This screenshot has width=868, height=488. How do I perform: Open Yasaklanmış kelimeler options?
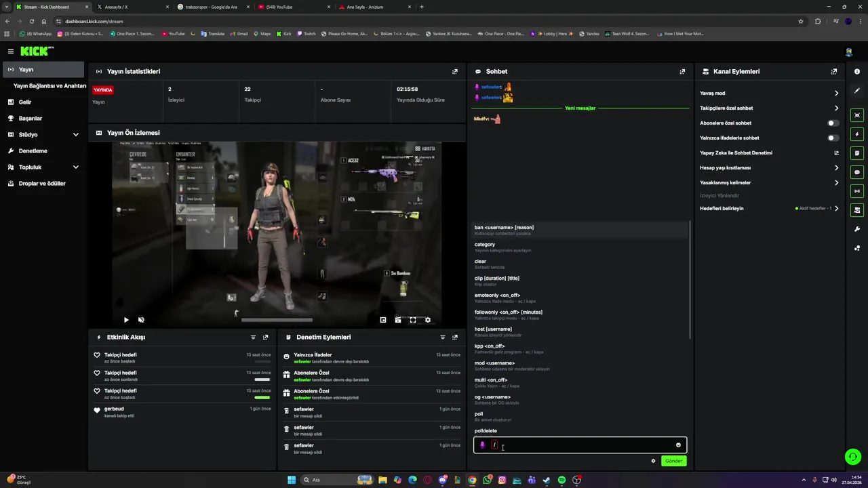(769, 183)
